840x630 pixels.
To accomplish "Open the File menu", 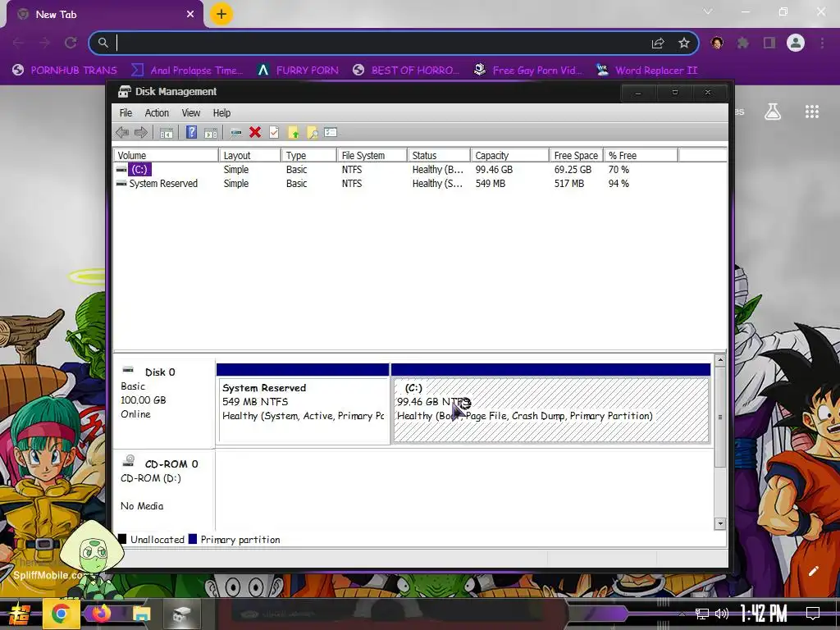I will tap(126, 113).
